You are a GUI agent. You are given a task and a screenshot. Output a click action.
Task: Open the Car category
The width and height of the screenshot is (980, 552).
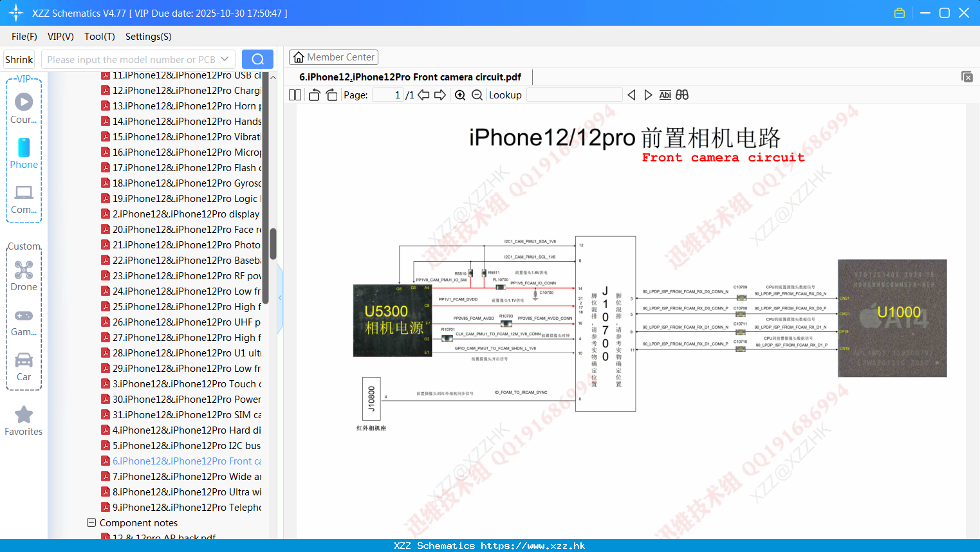coord(24,367)
